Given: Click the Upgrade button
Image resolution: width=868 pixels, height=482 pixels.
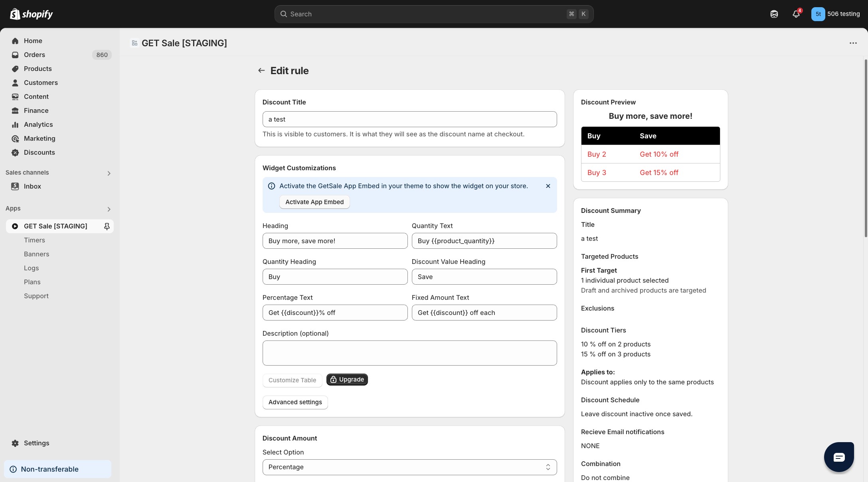Looking at the screenshot, I should 347,380.
